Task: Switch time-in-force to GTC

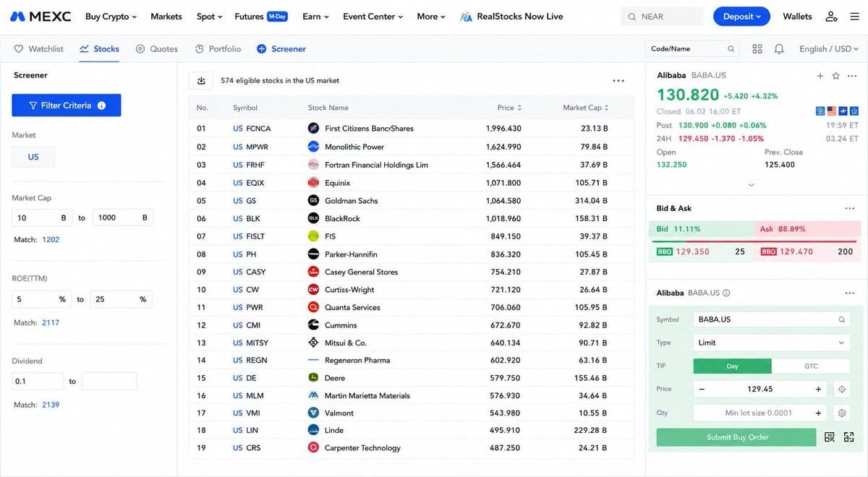Action: tap(811, 366)
